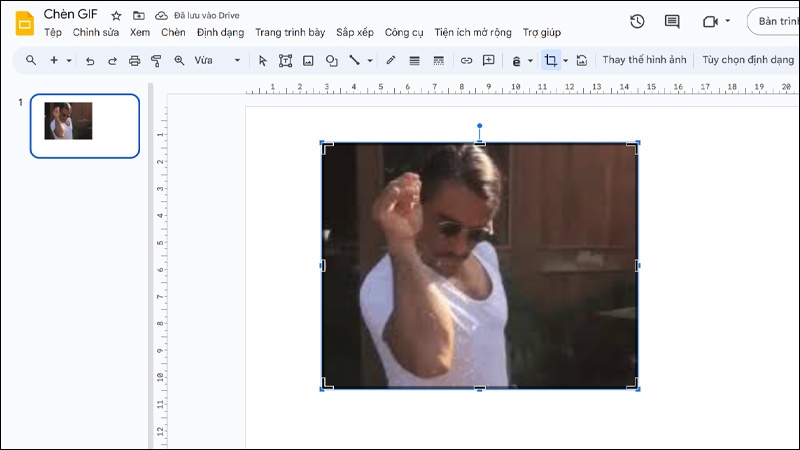
Task: Open version history clock icon
Action: [x=637, y=21]
